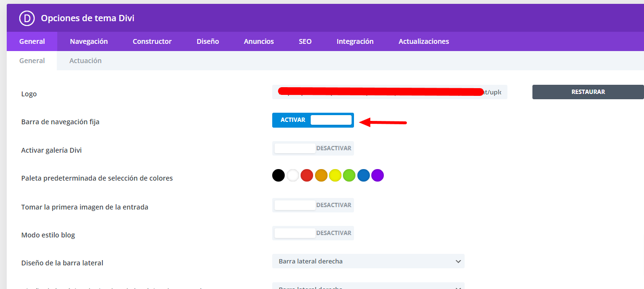This screenshot has height=289, width=644.
Task: Toggle Tomar la primera imagen switch
Action: [x=313, y=205]
